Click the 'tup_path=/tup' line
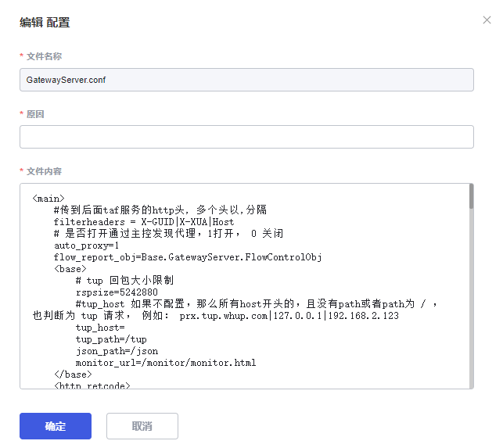This screenshot has width=503, height=448. point(111,339)
